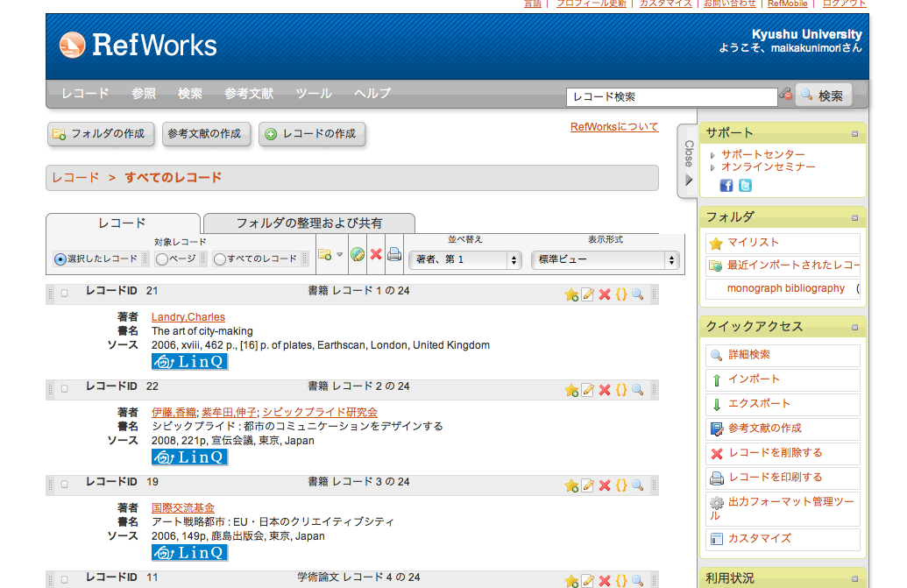The image size is (907, 588).
Task: Open Twitter icon in support panel
Action: click(745, 186)
